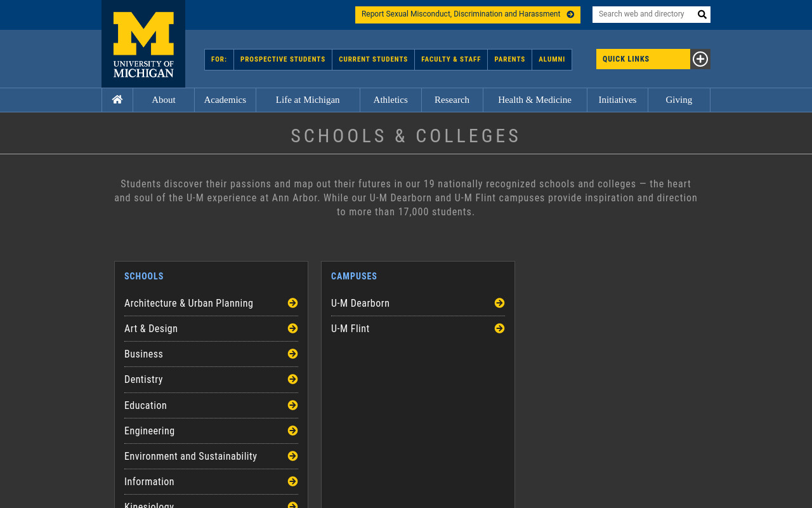Click arrow icon beside U-M Dearborn
Screen dimensions: 812x508
pos(499,303)
